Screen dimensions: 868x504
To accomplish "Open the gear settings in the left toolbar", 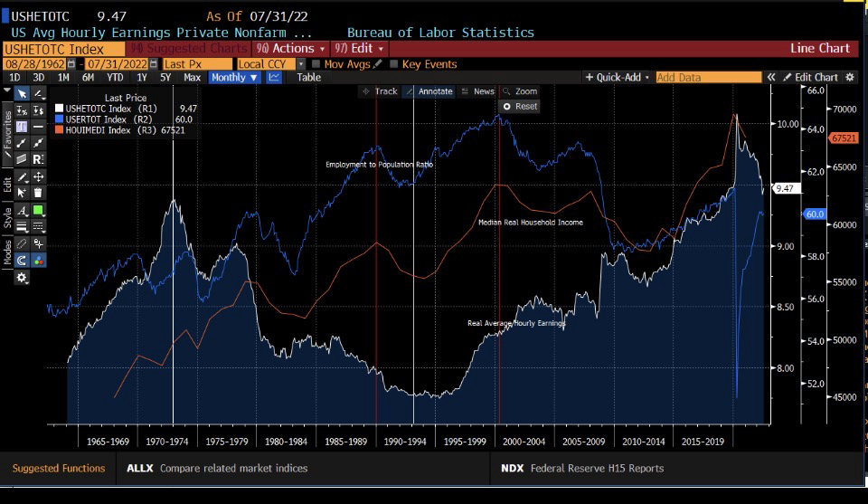I will tap(23, 277).
